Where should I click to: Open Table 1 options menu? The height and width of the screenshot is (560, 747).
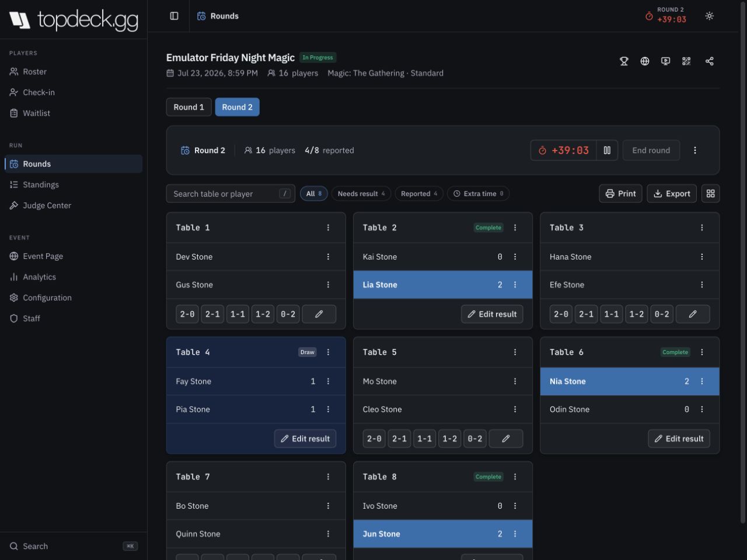pos(328,228)
